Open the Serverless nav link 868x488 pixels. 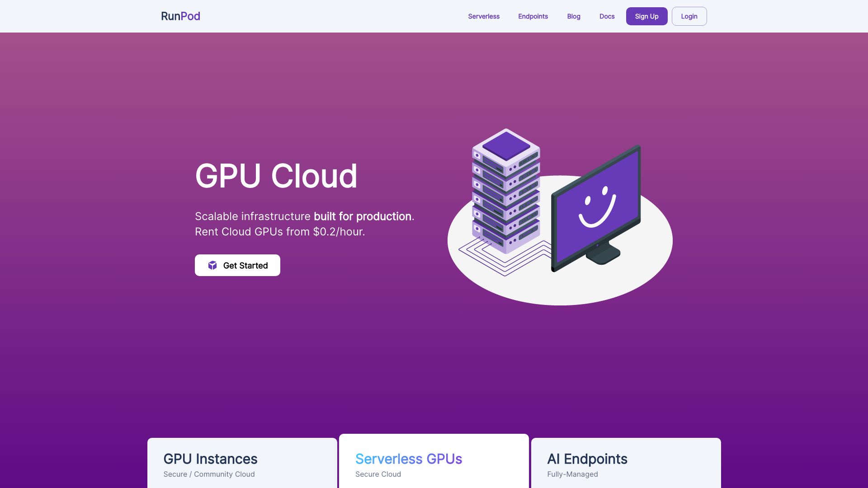[x=484, y=16]
